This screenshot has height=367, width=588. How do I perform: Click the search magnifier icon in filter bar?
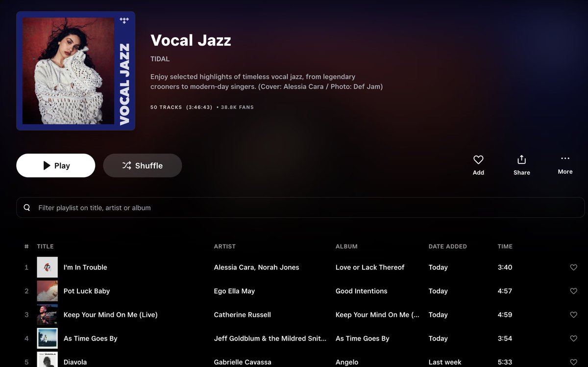pos(27,208)
